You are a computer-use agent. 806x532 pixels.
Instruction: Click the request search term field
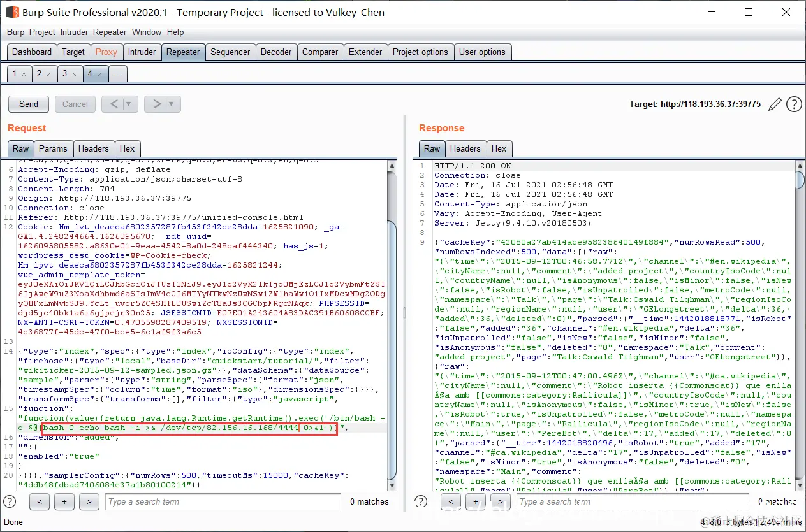click(x=223, y=501)
